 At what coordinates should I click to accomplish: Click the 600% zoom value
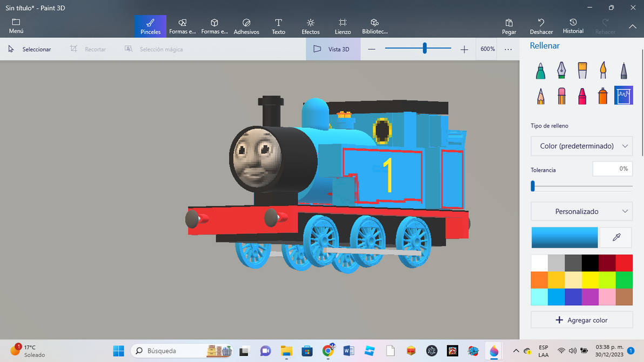[x=487, y=49]
